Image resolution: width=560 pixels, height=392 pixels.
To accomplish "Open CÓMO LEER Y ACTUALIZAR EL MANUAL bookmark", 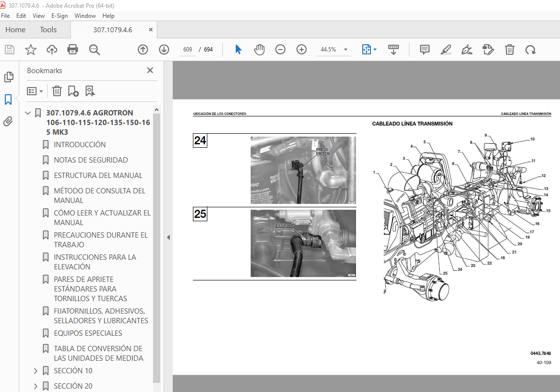I will (102, 218).
